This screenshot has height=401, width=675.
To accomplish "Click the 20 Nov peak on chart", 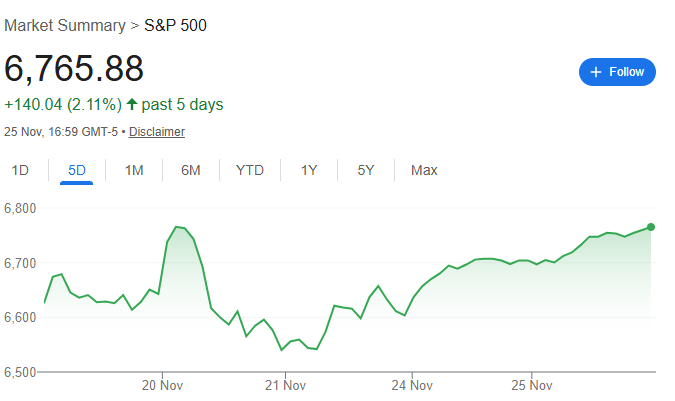I will 177,227.
